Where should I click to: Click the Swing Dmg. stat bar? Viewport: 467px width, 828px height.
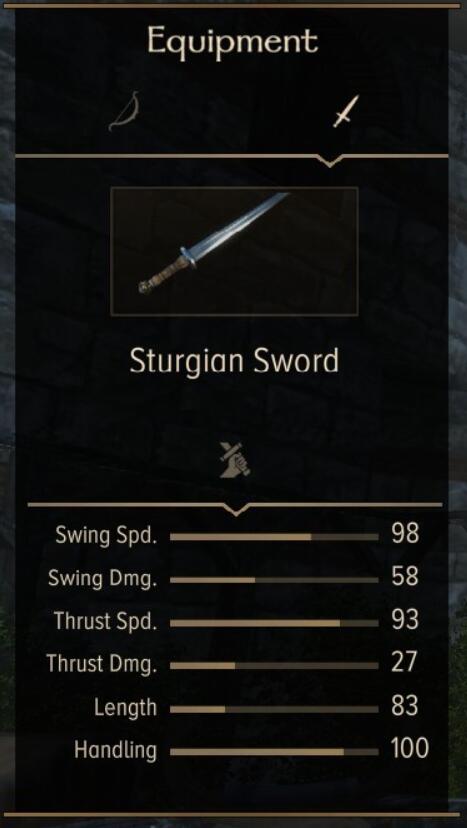pyautogui.click(x=274, y=580)
